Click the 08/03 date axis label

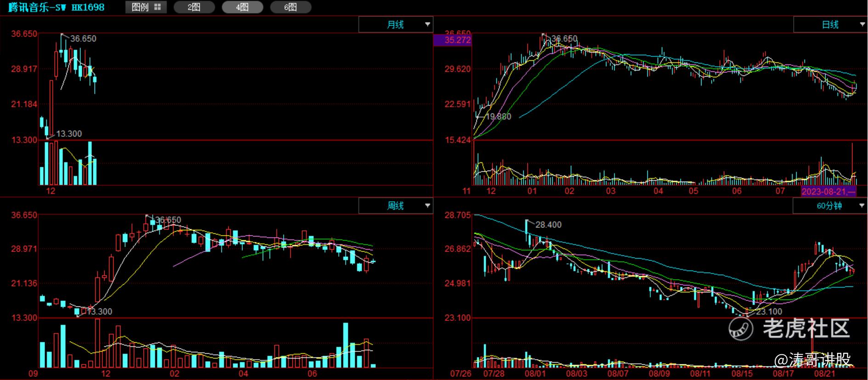click(x=577, y=374)
